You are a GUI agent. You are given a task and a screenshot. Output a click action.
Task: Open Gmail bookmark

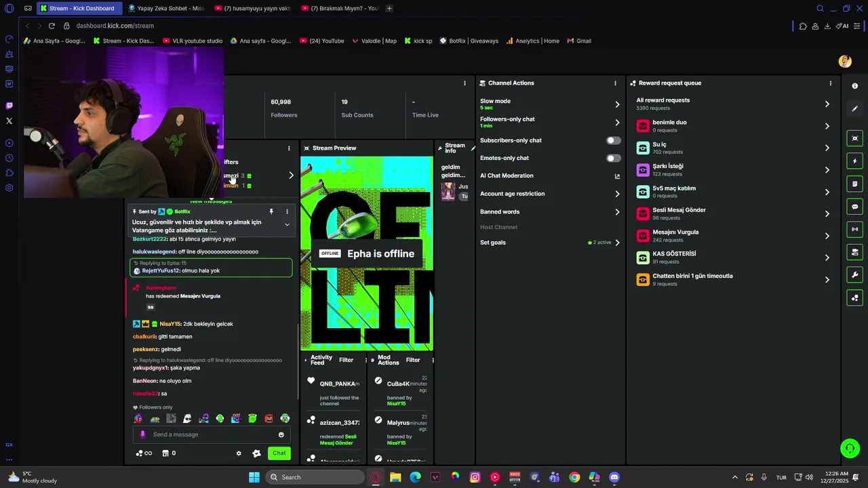[x=580, y=41]
